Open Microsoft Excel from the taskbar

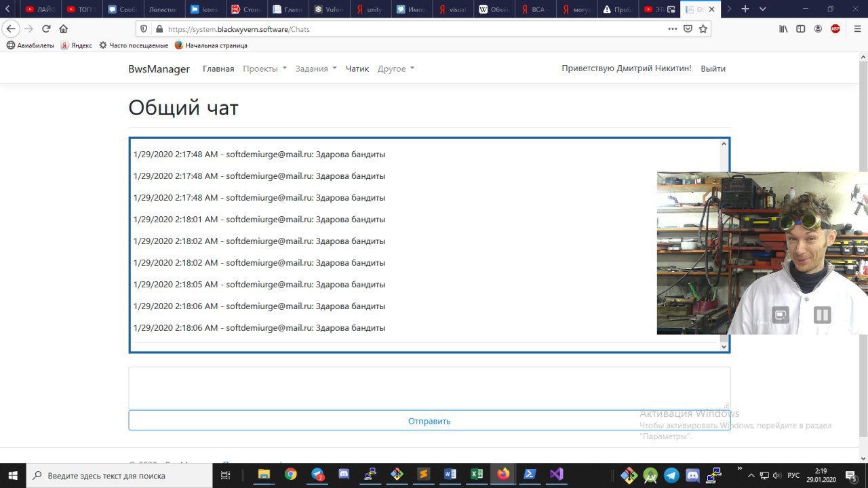click(x=477, y=475)
